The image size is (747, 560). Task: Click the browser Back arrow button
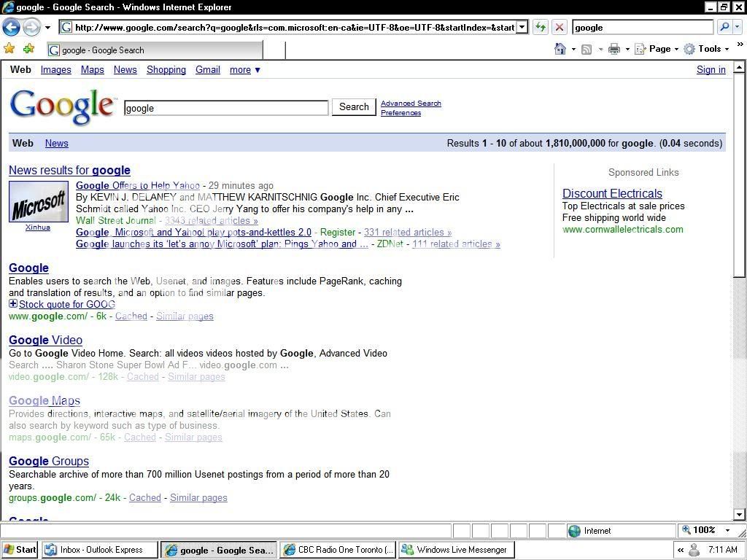pos(11,28)
